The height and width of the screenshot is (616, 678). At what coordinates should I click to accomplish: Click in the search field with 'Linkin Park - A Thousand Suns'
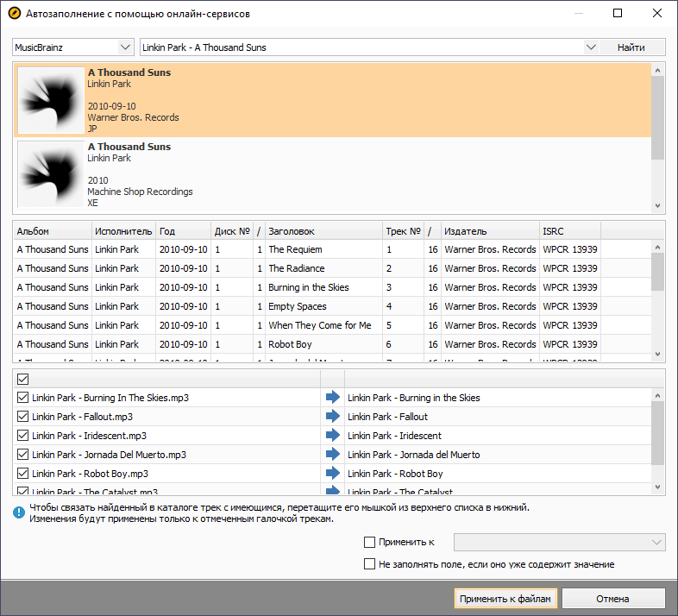click(x=362, y=47)
